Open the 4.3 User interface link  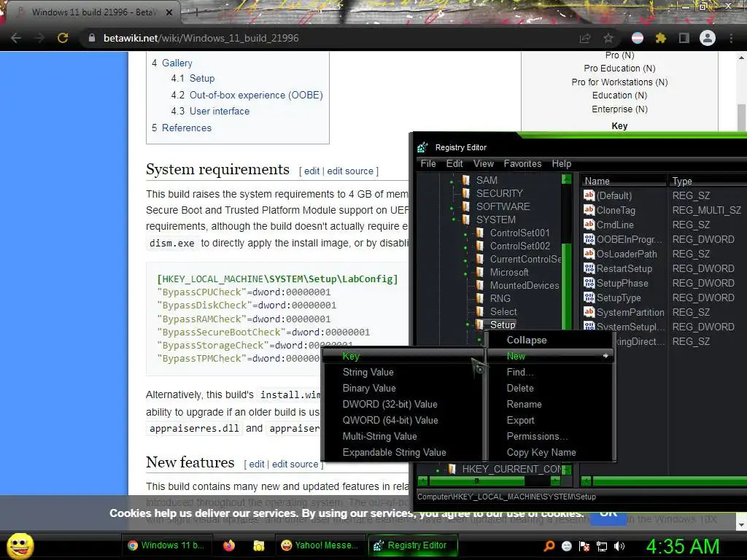coord(219,112)
